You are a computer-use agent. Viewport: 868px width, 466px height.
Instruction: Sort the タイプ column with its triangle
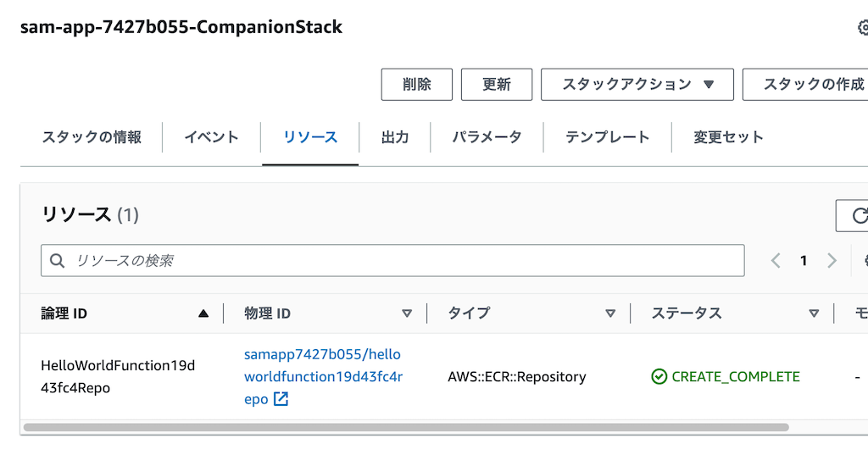[x=610, y=313]
